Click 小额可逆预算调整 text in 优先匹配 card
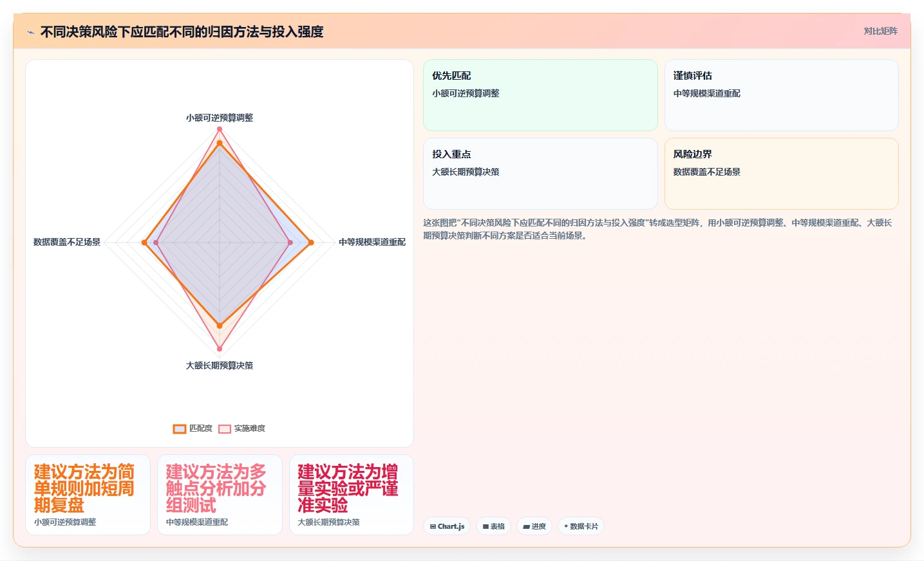 point(466,93)
